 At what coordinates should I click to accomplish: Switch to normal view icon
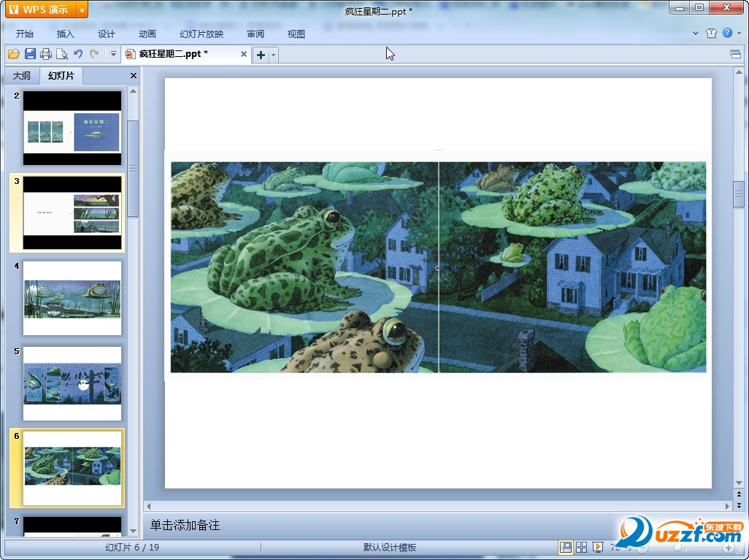[566, 547]
